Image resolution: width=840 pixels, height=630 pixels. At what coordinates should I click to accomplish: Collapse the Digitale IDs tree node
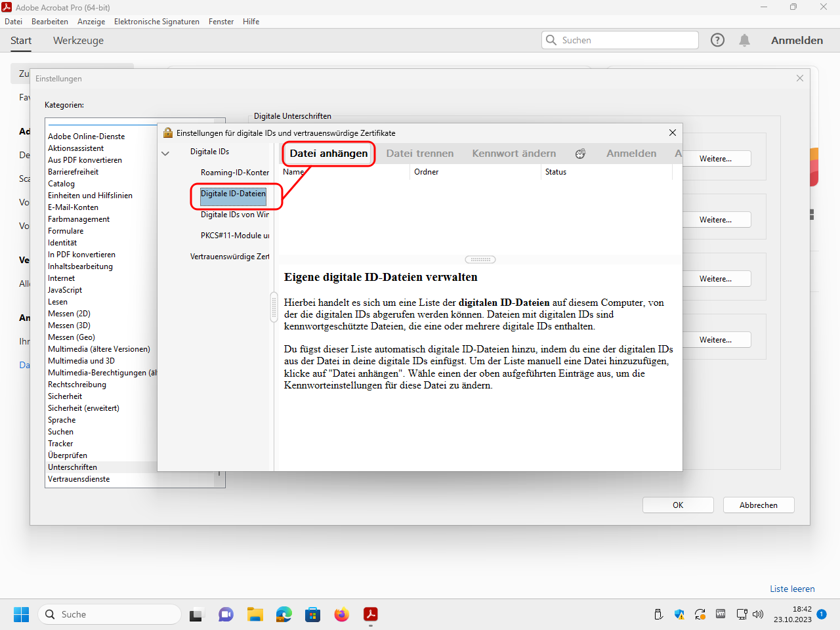coord(165,153)
